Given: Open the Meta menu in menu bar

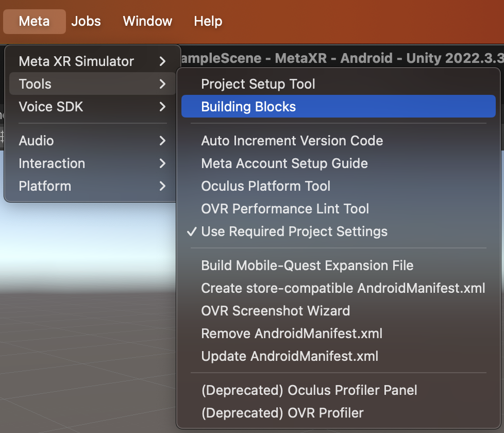Looking at the screenshot, I should [34, 21].
